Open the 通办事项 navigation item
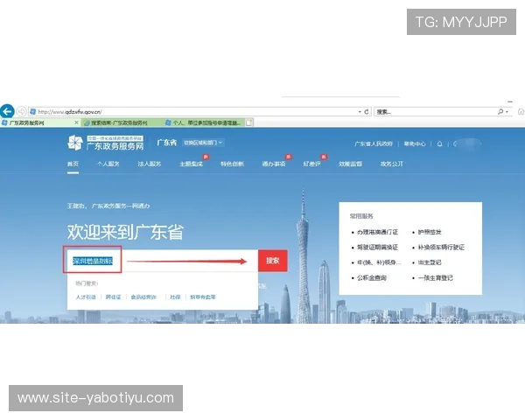Viewport: 525px width, 420px height. (274, 164)
